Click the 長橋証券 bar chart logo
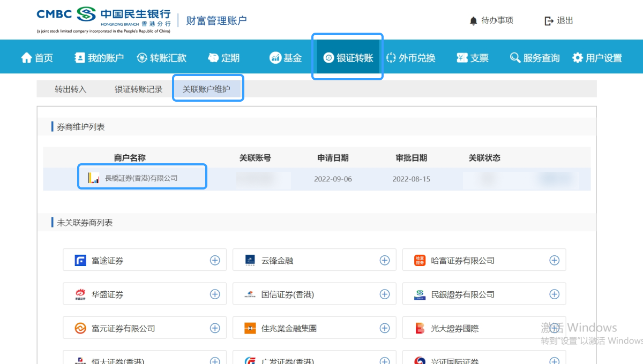This screenshot has height=364, width=643. [x=94, y=178]
